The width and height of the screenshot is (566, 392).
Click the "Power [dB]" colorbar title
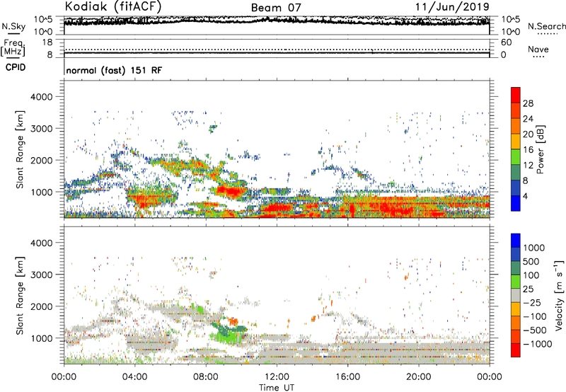pos(540,149)
